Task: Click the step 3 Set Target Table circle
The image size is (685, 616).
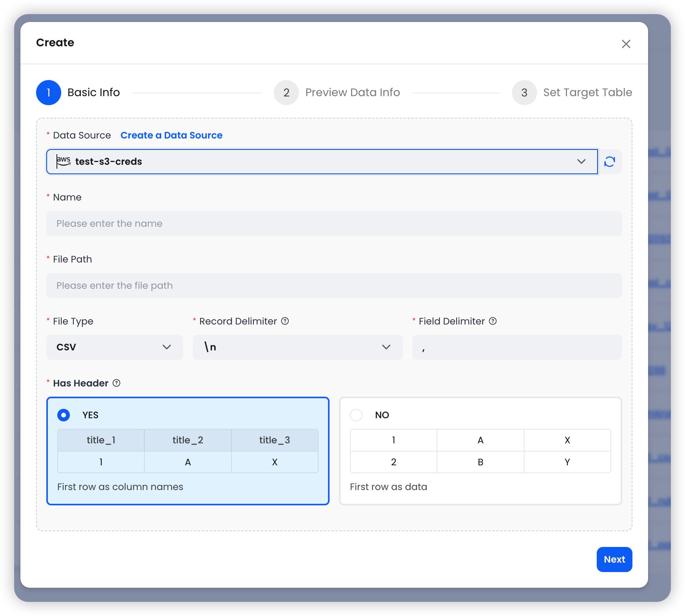Action: coord(524,92)
